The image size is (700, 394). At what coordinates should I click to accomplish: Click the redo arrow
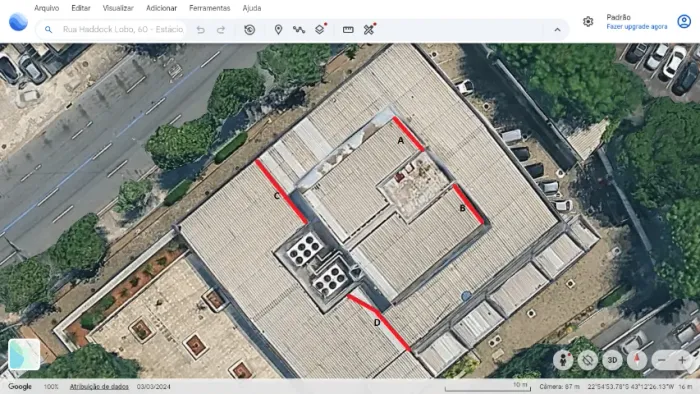[221, 30]
